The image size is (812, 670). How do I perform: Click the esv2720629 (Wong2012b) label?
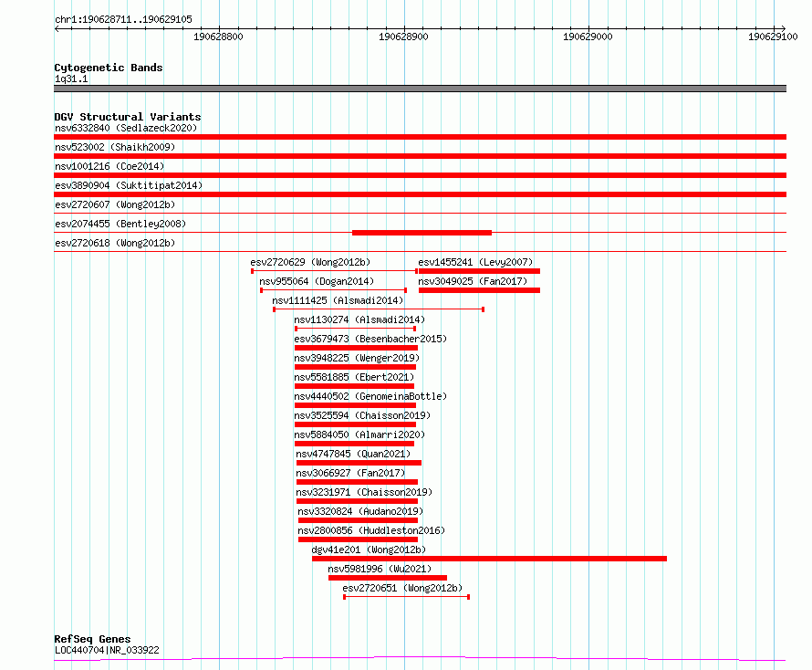310,262
